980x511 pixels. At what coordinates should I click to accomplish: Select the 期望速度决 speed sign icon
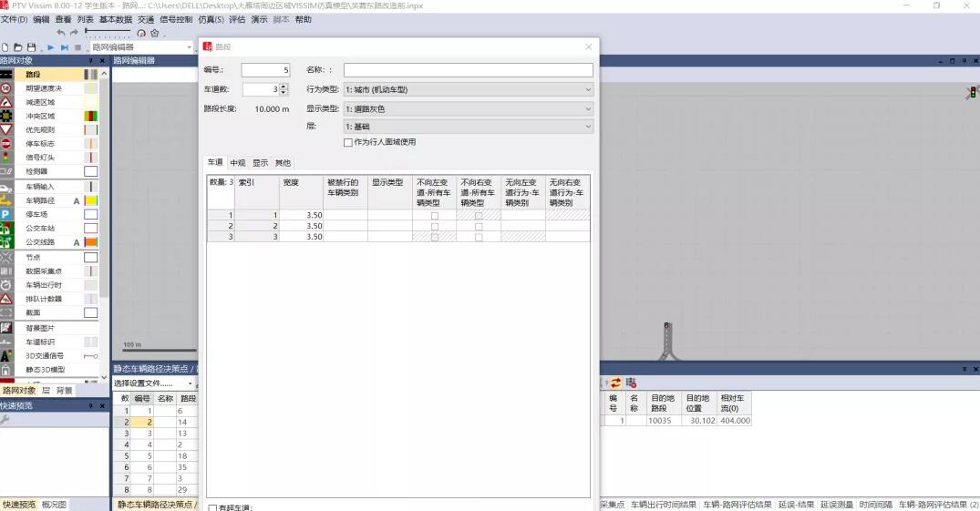click(6, 88)
